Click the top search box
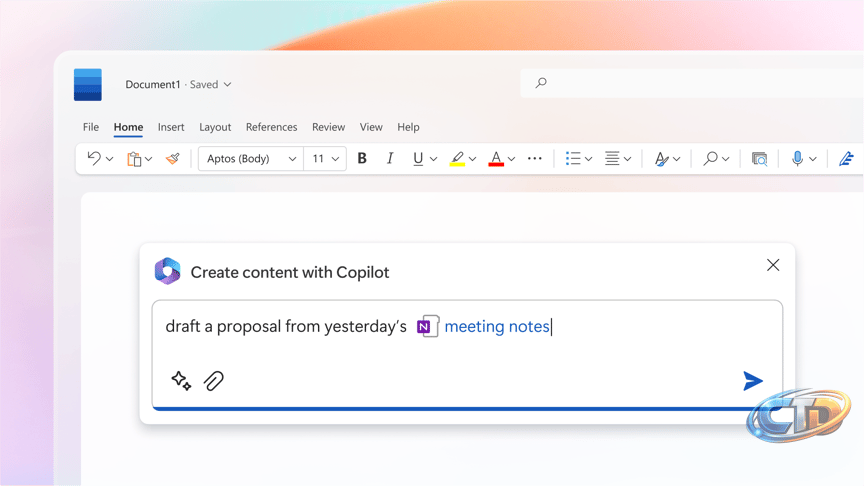864x486 pixels. [692, 83]
